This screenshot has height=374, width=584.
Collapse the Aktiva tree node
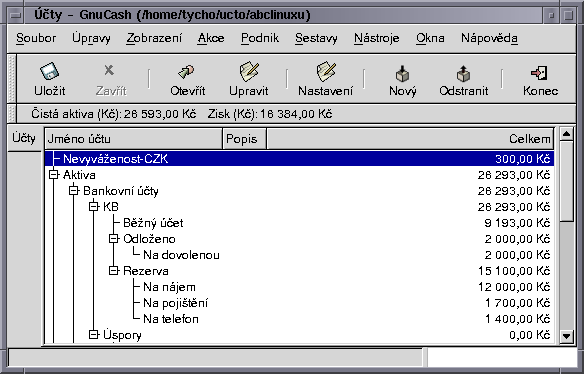(x=54, y=174)
